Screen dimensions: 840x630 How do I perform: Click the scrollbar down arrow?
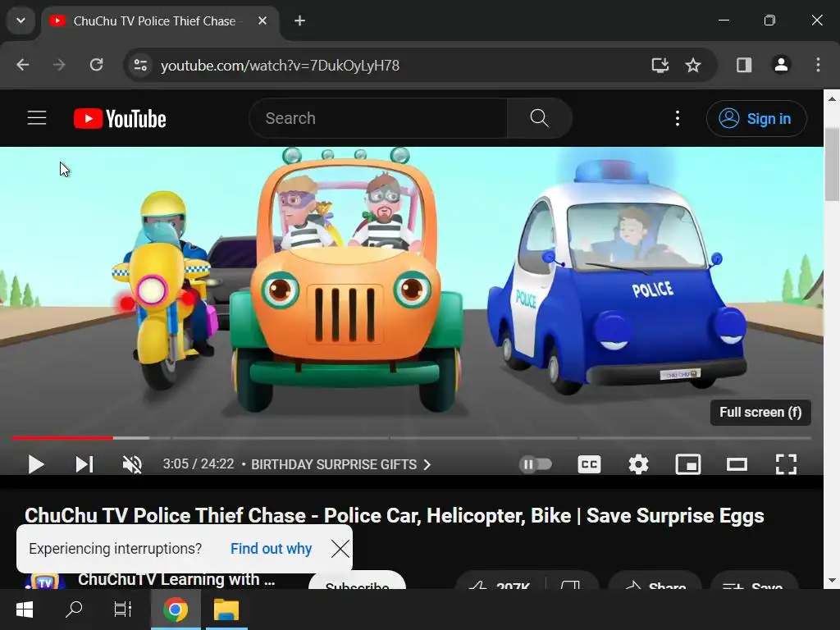pos(832,580)
